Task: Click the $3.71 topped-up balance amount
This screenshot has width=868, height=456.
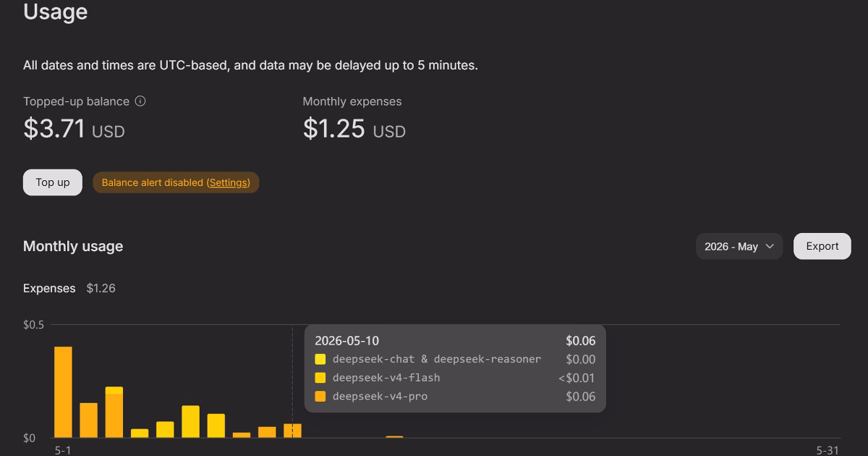Action: coord(54,129)
